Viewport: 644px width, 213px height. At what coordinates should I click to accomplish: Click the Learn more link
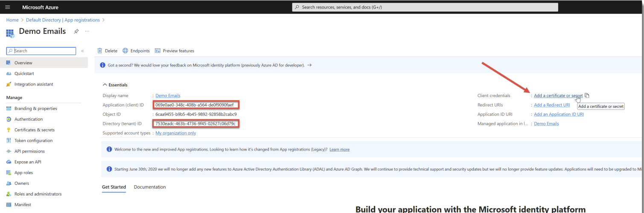point(339,149)
